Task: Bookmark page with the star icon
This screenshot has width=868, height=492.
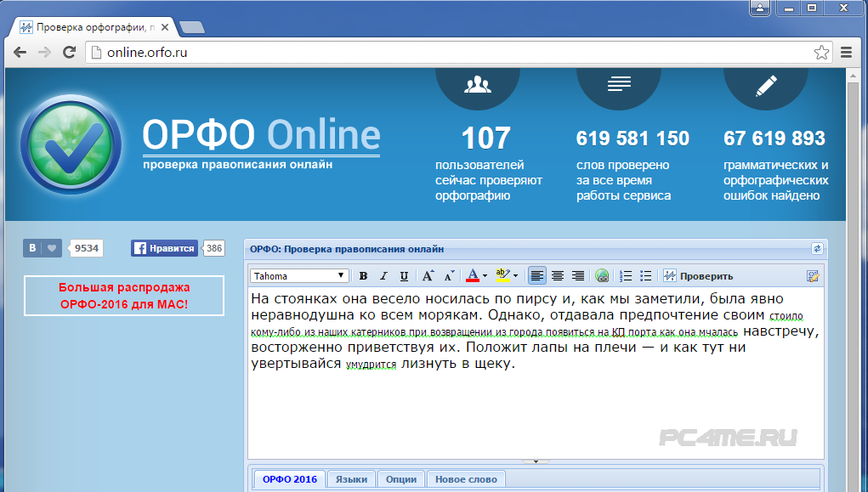Action: click(821, 53)
